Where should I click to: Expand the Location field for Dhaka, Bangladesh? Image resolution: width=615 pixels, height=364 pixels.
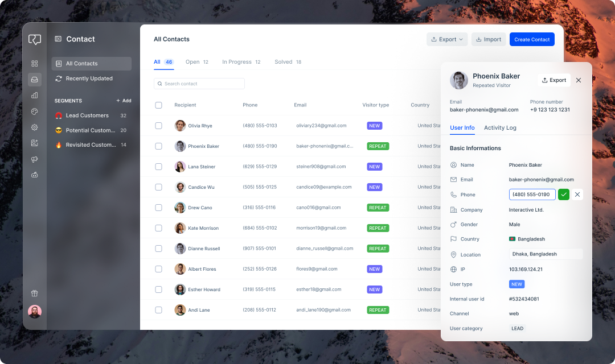pos(545,254)
